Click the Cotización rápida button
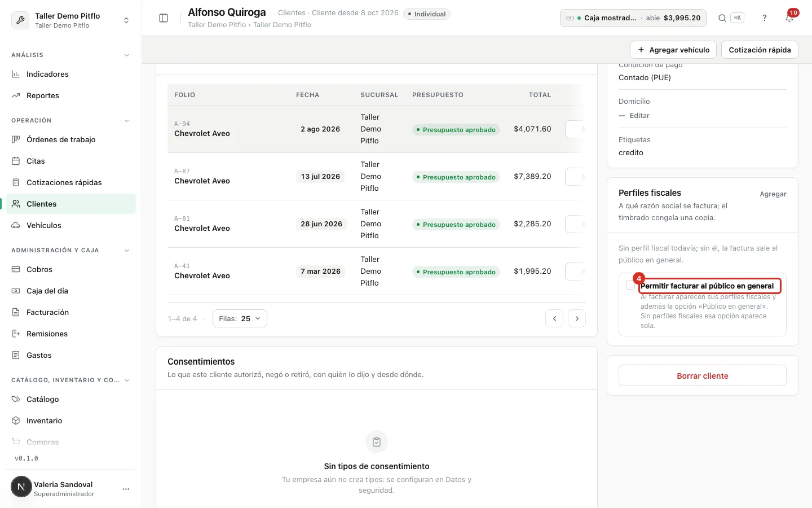This screenshot has width=812, height=508. click(x=760, y=50)
